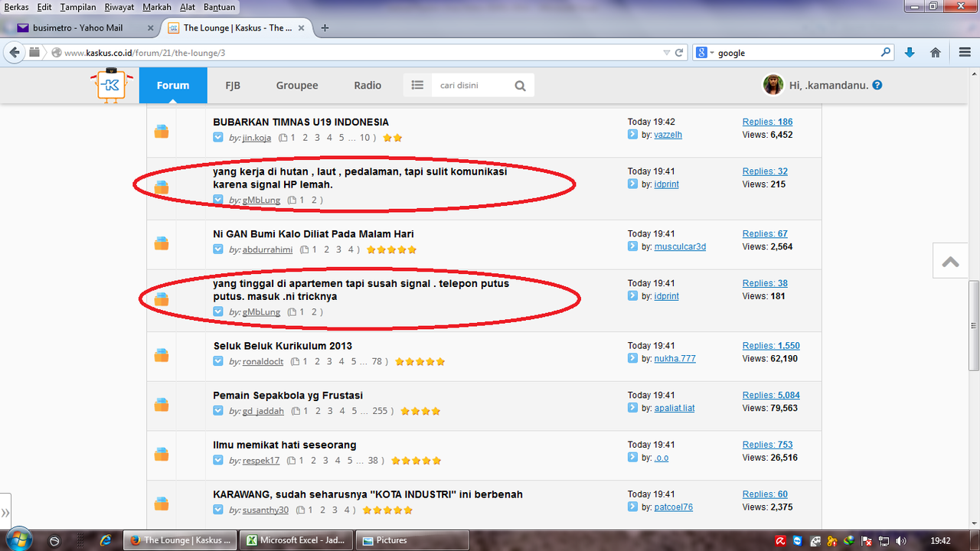Open the category list icon beside search
The height and width of the screenshot is (551, 980).
tap(417, 85)
